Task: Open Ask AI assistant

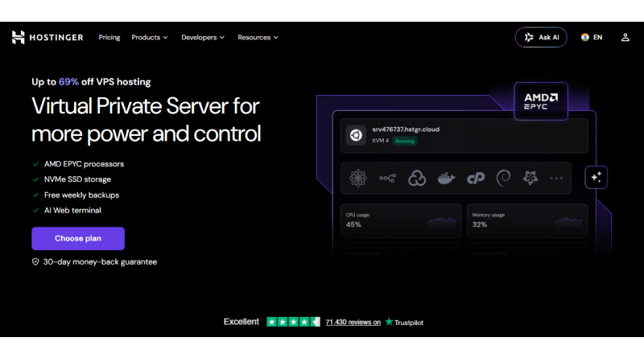Action: tap(541, 37)
